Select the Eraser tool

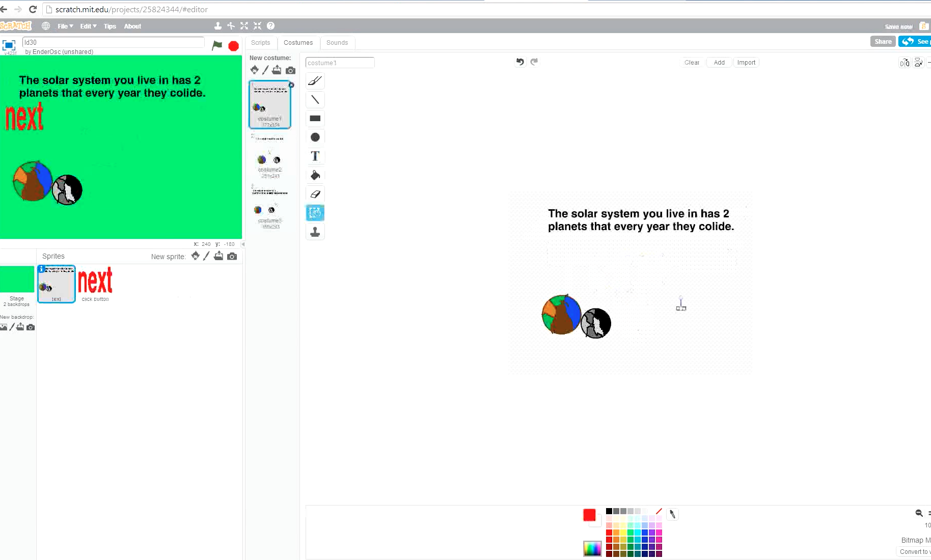(x=315, y=194)
